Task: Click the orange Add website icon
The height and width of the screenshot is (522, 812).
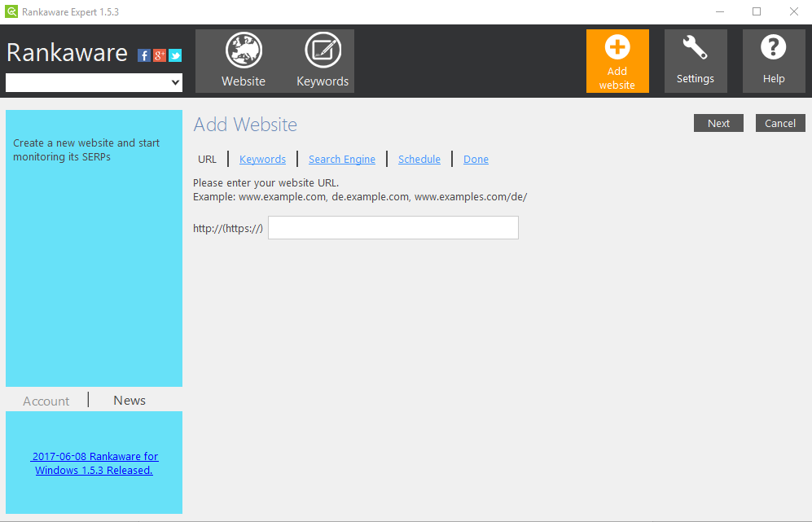Action: click(x=617, y=60)
